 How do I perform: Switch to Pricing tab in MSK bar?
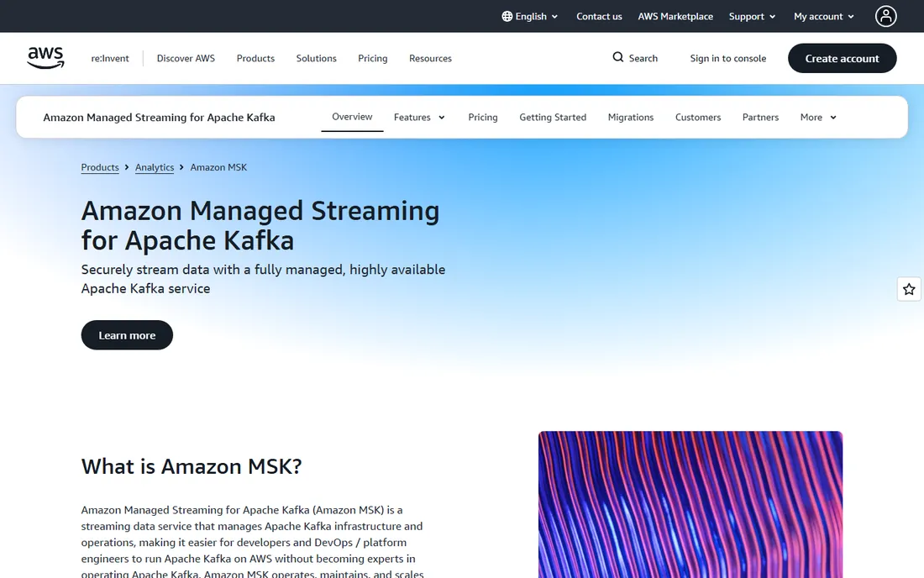(483, 118)
